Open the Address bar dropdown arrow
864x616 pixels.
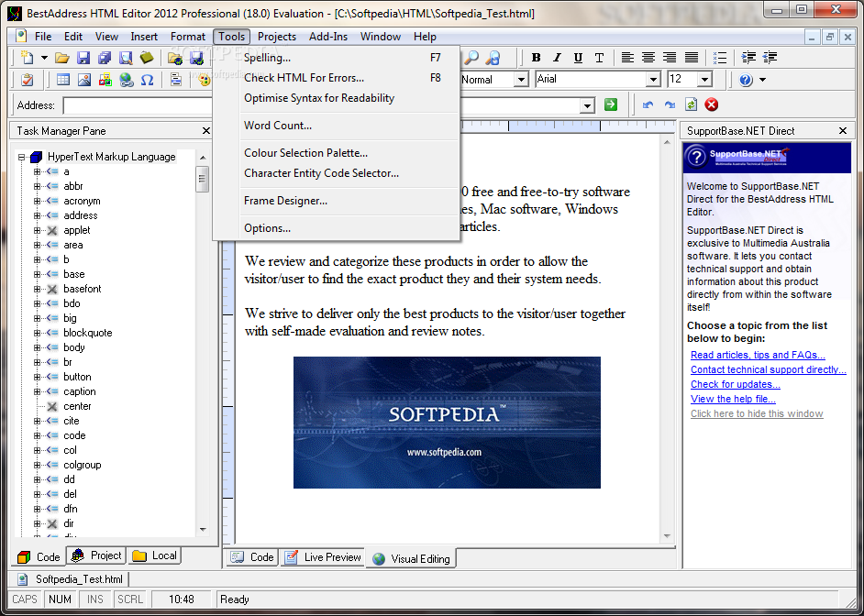[x=587, y=105]
